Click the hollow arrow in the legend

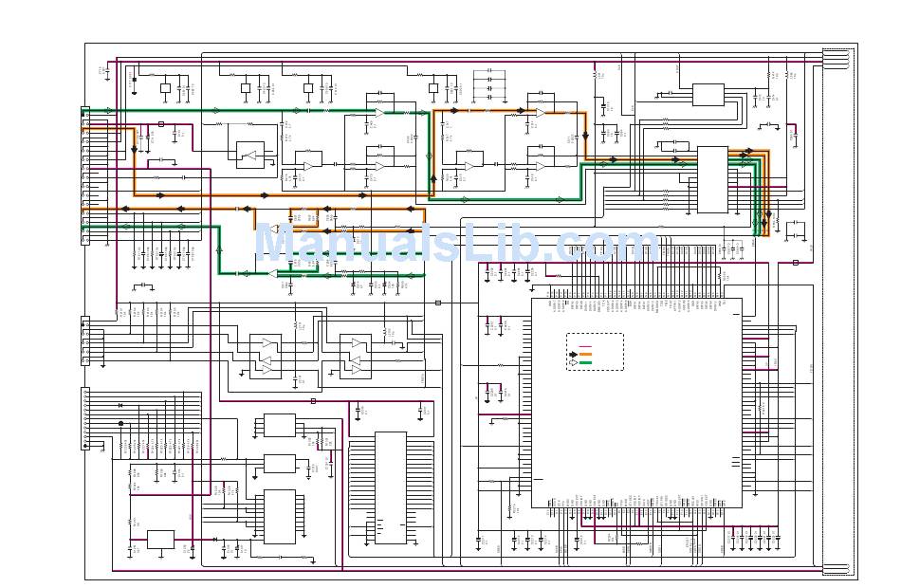573,362
